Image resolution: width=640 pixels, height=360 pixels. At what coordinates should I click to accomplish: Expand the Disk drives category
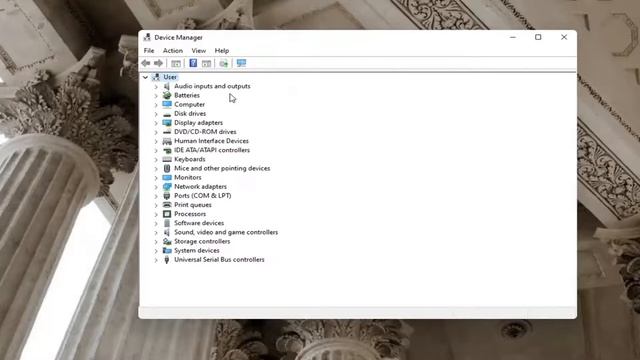pos(156,114)
